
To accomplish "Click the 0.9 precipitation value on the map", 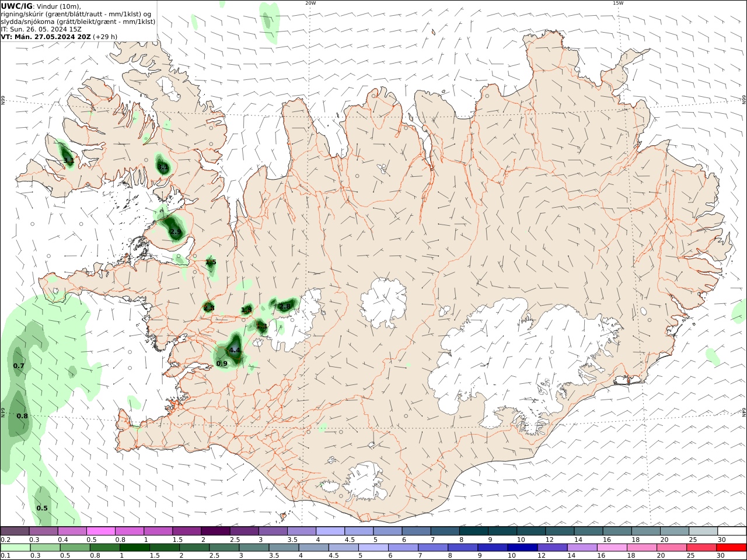I will click(x=222, y=363).
